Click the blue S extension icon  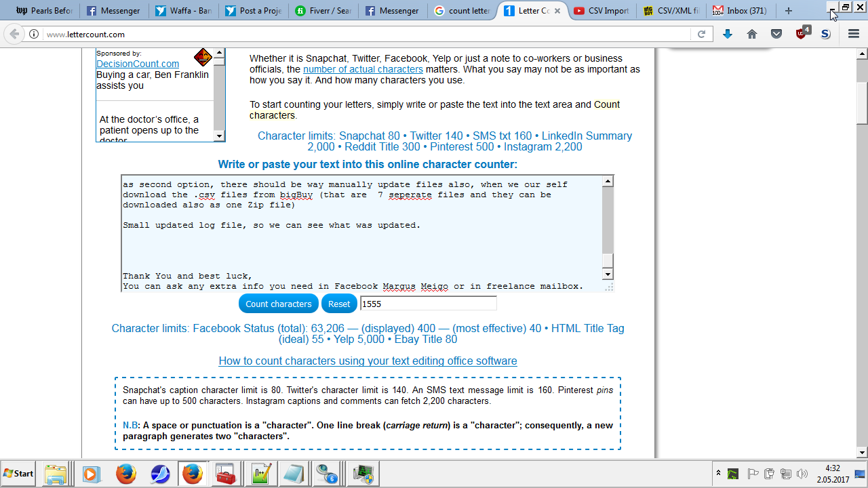click(826, 34)
